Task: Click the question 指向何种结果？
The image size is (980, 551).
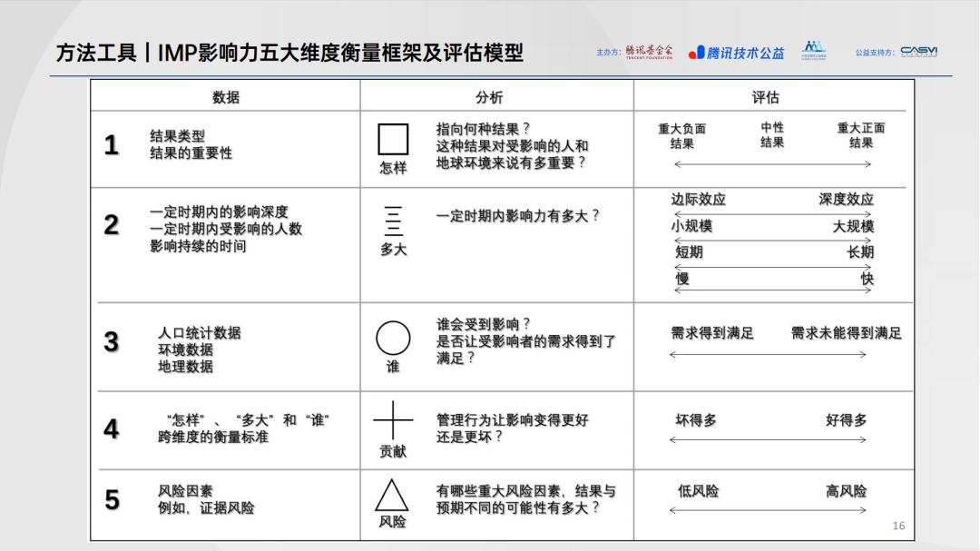Action: pos(484,129)
